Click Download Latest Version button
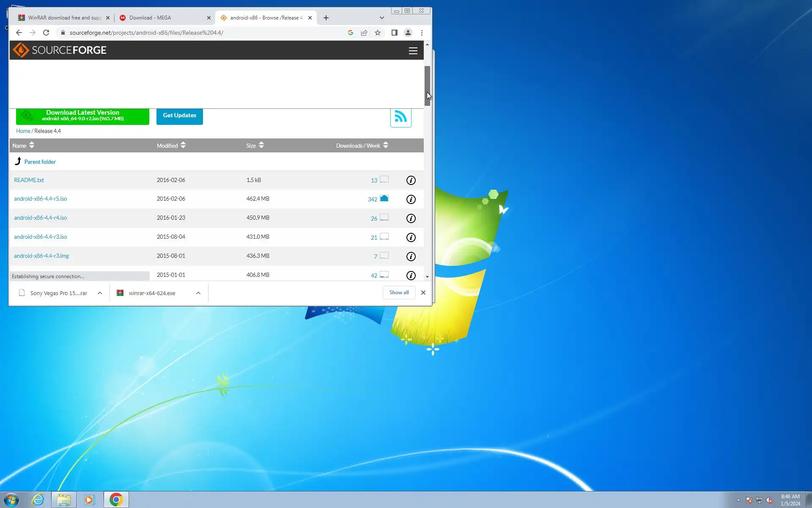 point(82,116)
